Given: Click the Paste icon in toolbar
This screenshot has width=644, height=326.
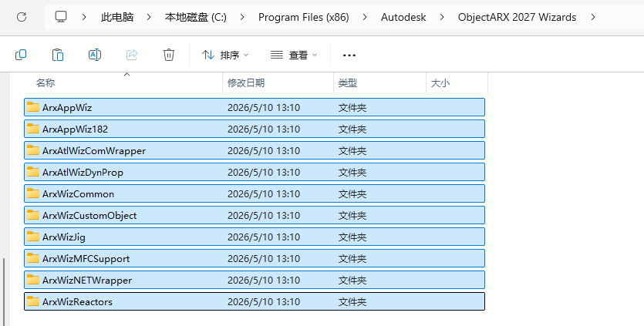Looking at the screenshot, I should (58, 55).
